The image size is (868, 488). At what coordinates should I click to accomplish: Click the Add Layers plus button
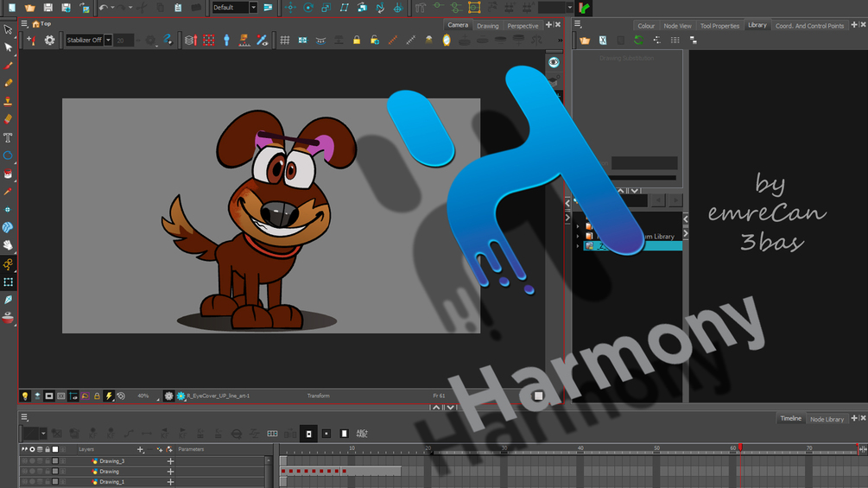tap(140, 449)
